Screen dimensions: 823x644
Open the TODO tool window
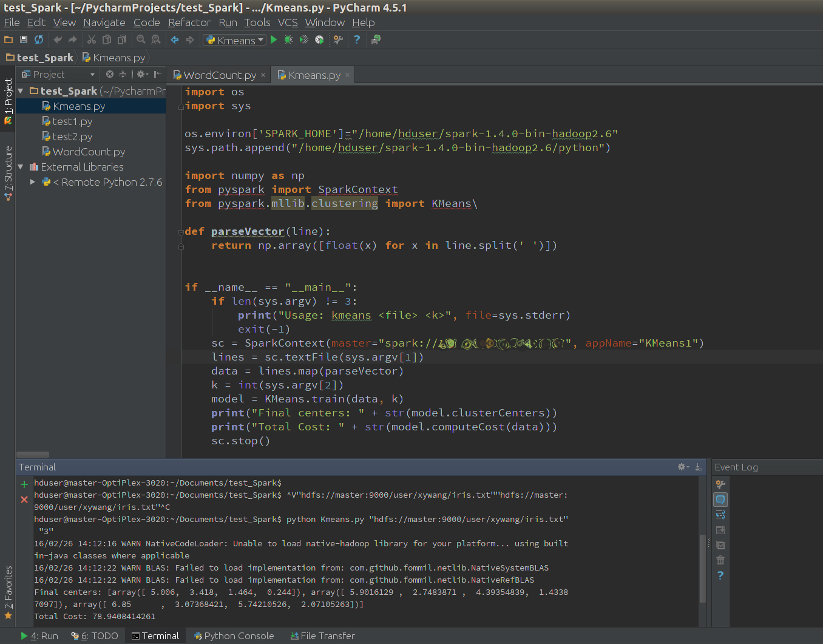click(x=95, y=636)
